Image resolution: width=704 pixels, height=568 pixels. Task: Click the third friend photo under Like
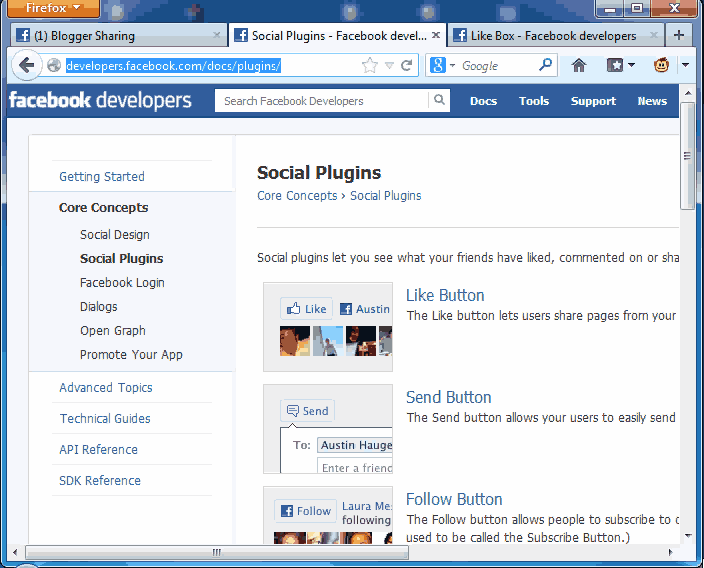361,341
